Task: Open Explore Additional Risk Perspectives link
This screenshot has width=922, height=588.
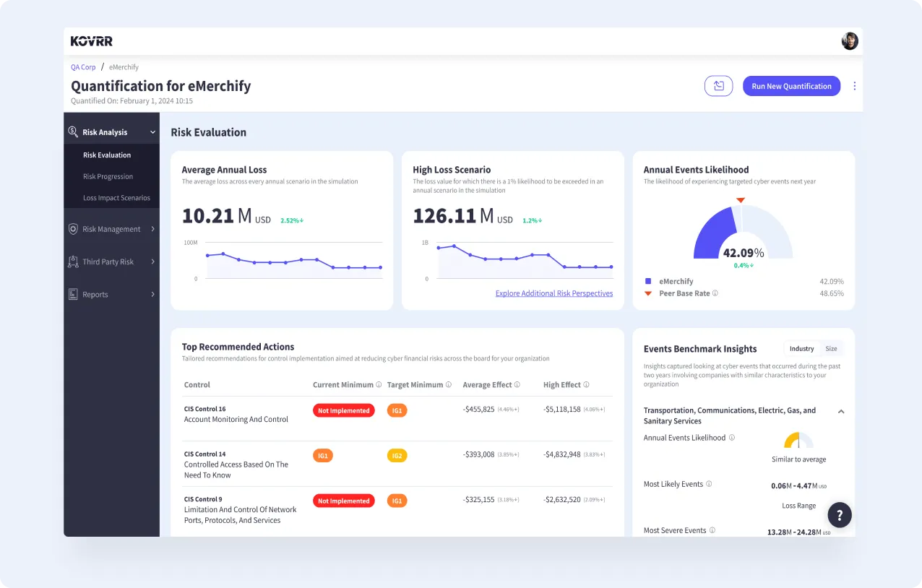Action: click(554, 293)
